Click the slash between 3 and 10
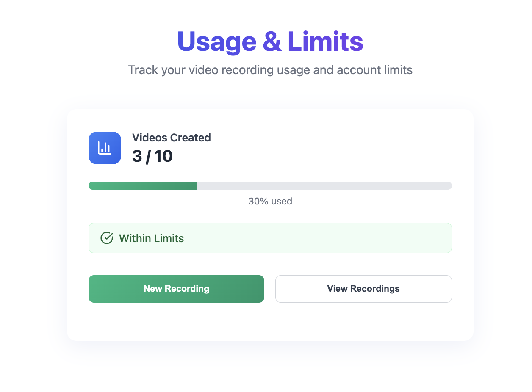This screenshot has width=532, height=392. pos(148,156)
